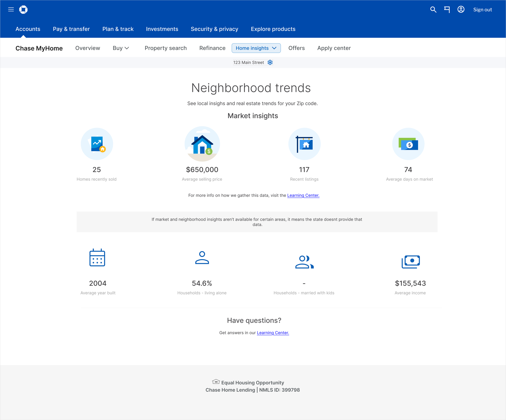The height and width of the screenshot is (420, 506).
Task: Switch to the Property search tab
Action: (166, 48)
